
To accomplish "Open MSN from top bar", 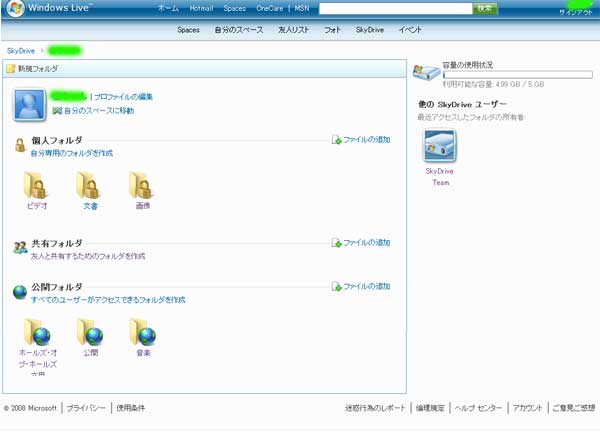I will [x=302, y=8].
